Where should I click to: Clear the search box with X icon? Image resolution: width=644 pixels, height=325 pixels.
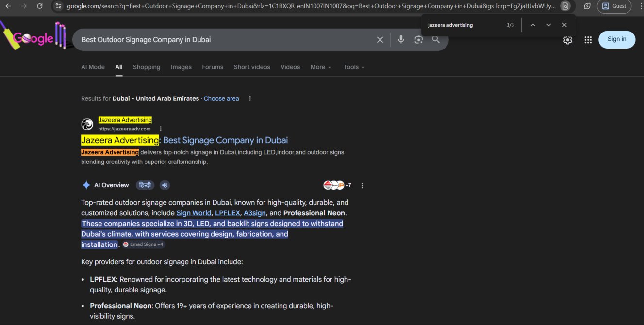(380, 40)
